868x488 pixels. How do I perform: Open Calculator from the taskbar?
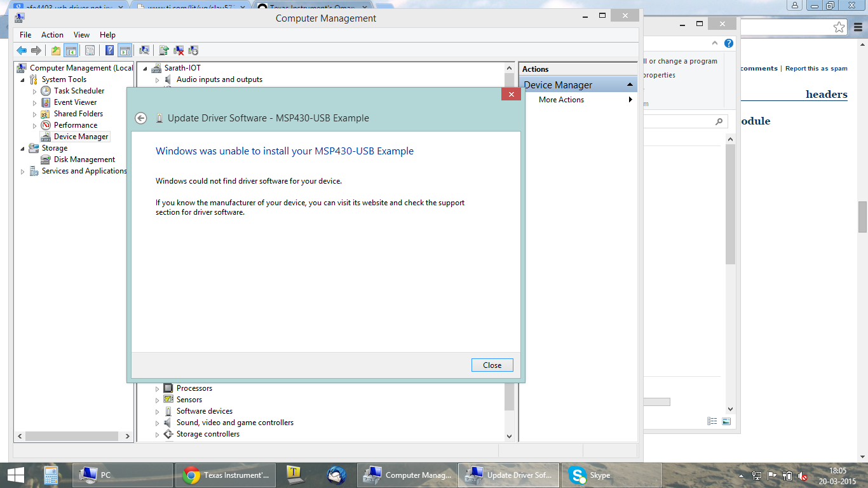pos(51,475)
